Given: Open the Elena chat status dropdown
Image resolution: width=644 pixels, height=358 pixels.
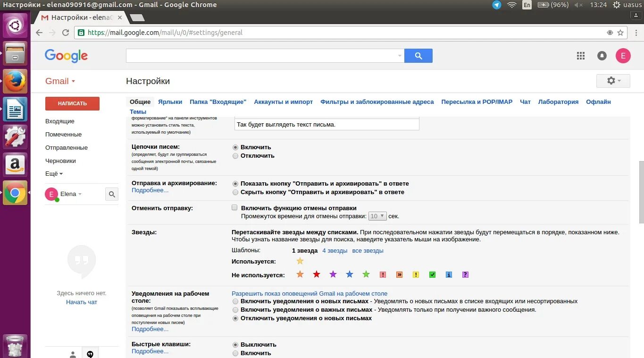Looking at the screenshot, I should click(x=80, y=194).
